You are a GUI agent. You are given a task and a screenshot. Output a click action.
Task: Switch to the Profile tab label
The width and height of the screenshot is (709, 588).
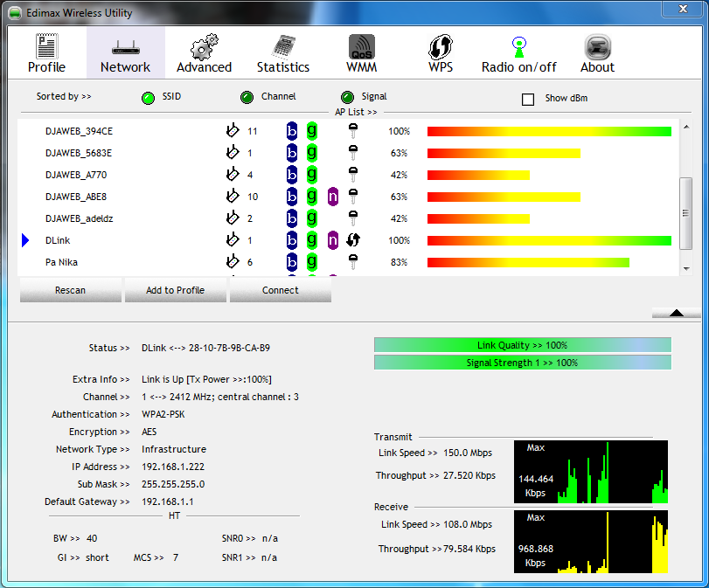coord(46,67)
